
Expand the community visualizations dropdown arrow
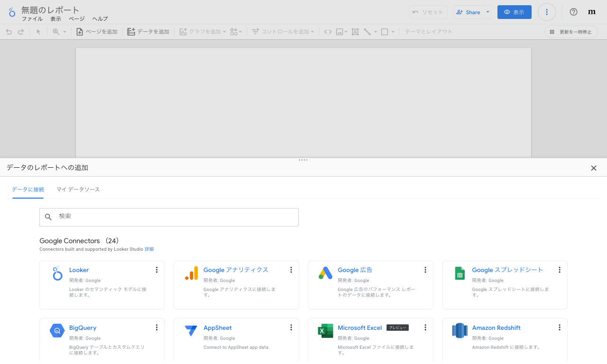click(240, 32)
